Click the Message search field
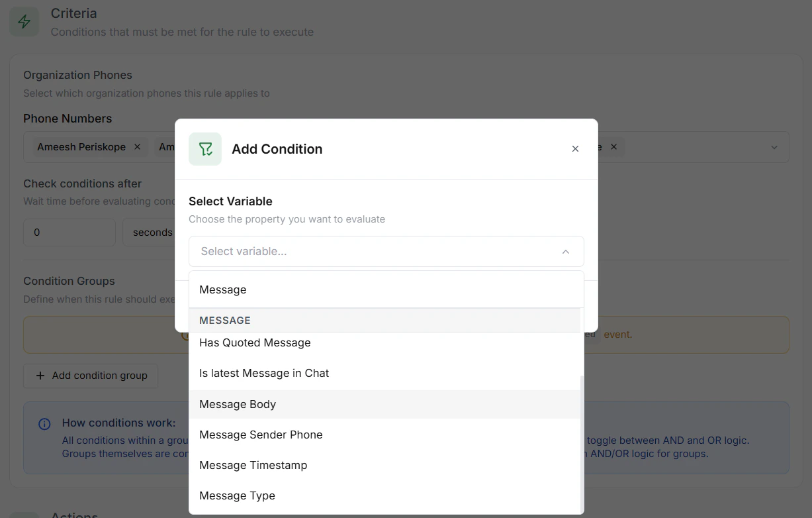Viewport: 812px width, 518px height. [386, 289]
